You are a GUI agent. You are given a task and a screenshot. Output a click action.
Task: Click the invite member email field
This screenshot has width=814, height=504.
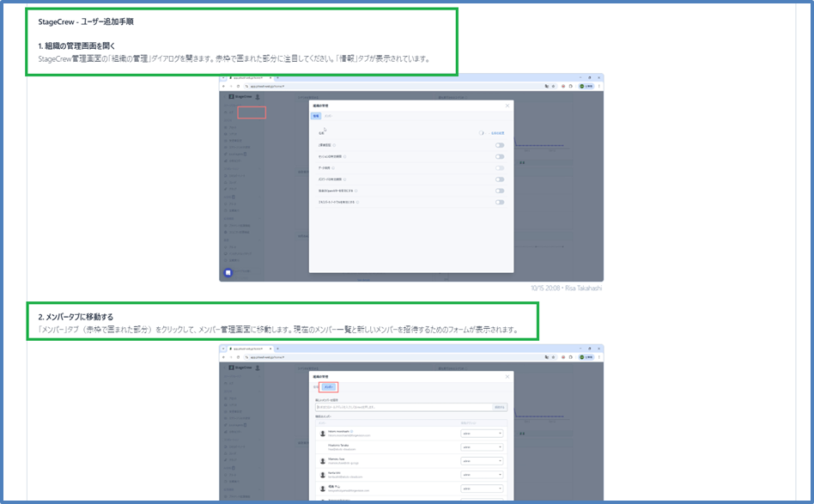tap(404, 407)
